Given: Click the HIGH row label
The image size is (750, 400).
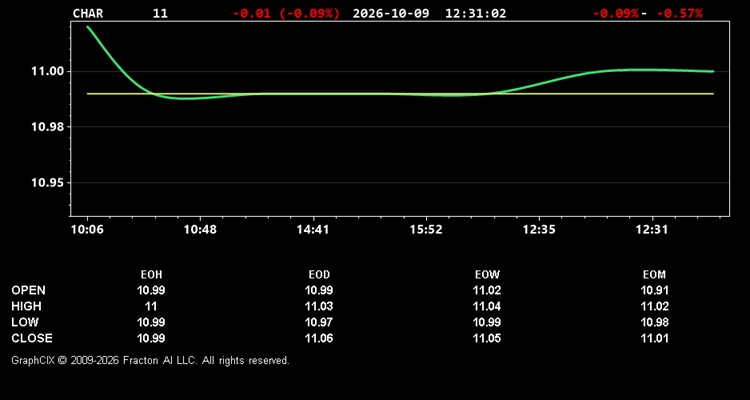Looking at the screenshot, I should (x=26, y=306).
